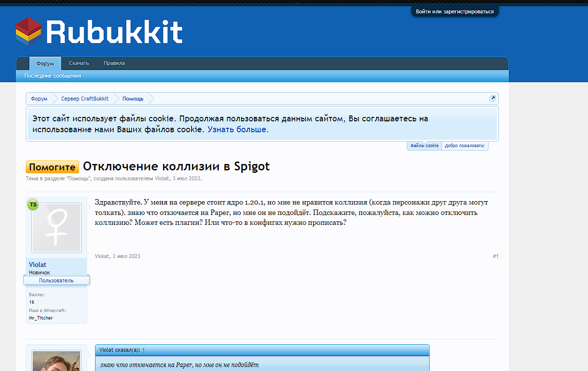Viewport: 588px width, 371px height.
Task: Click the Rubukkit wordmark text
Action: [114, 32]
